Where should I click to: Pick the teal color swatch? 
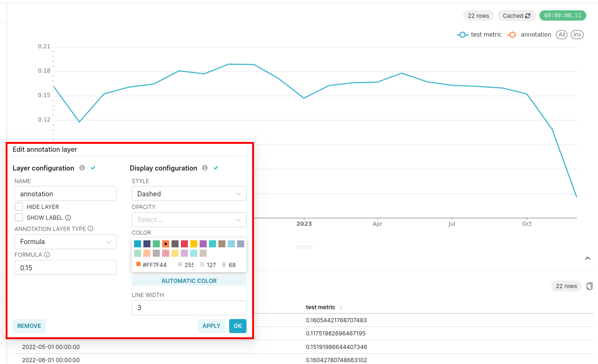coord(212,244)
